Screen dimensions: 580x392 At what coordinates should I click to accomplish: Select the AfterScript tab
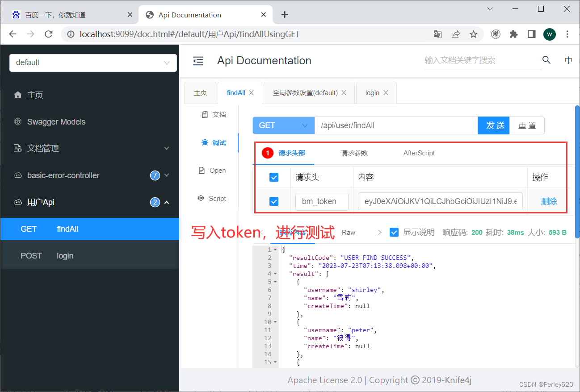[419, 153]
